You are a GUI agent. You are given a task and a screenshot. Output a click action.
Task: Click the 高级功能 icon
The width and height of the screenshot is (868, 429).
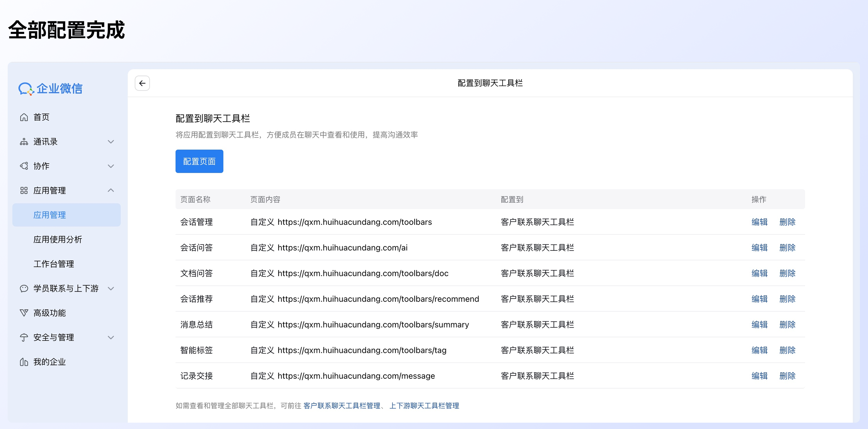pos(24,313)
